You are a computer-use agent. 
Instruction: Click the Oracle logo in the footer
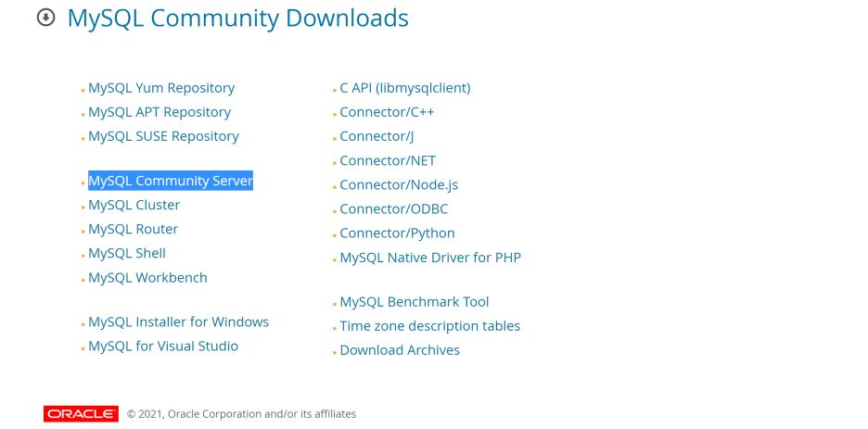(x=81, y=413)
